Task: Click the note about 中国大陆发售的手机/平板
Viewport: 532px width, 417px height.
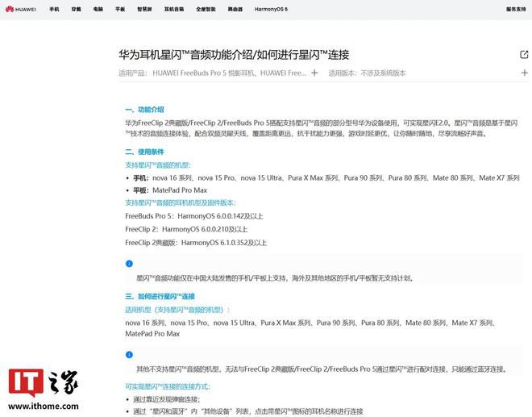Action: [275, 278]
